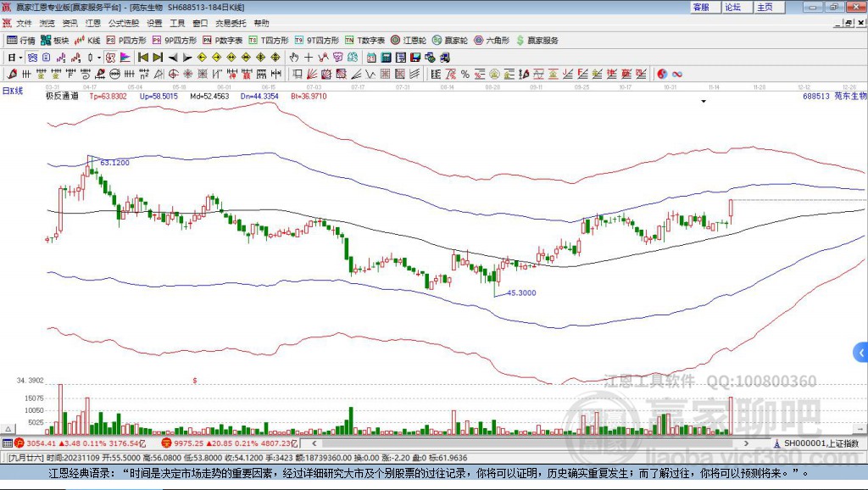Open the 9T四方形 tool

coord(317,41)
